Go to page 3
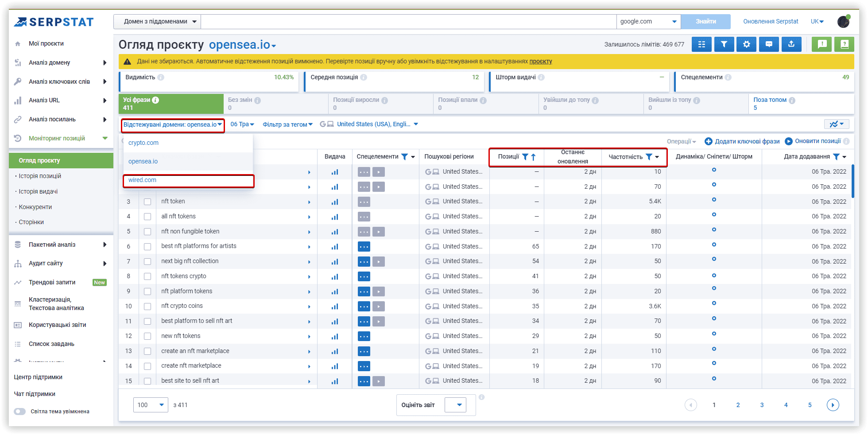This screenshot has width=868, height=435. coord(762,405)
